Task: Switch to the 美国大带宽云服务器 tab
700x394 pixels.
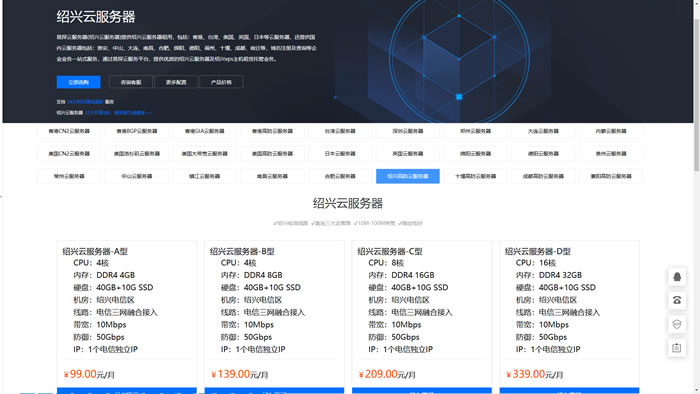Action: click(x=204, y=153)
